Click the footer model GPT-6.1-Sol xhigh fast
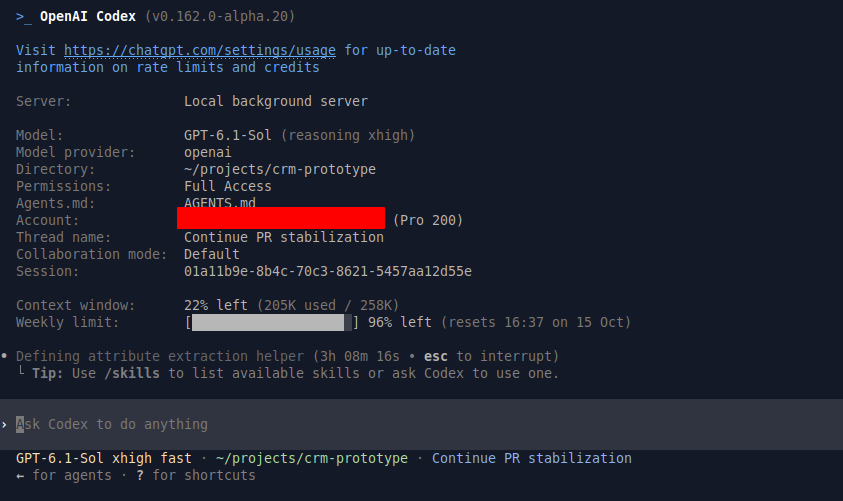 (x=104, y=459)
